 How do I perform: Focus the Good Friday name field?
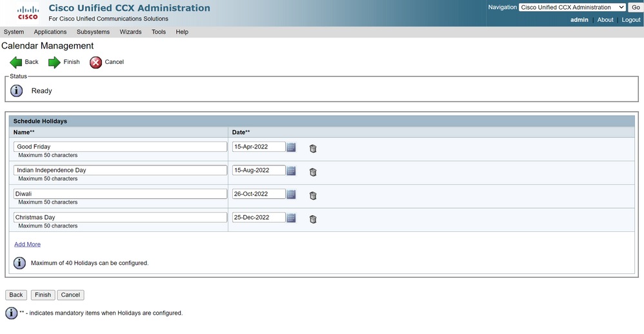(x=120, y=147)
